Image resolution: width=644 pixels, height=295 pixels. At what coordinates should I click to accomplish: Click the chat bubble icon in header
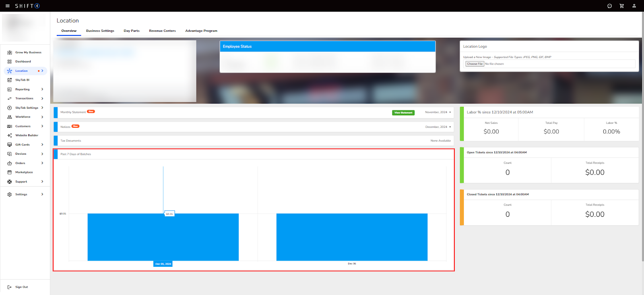click(x=609, y=6)
